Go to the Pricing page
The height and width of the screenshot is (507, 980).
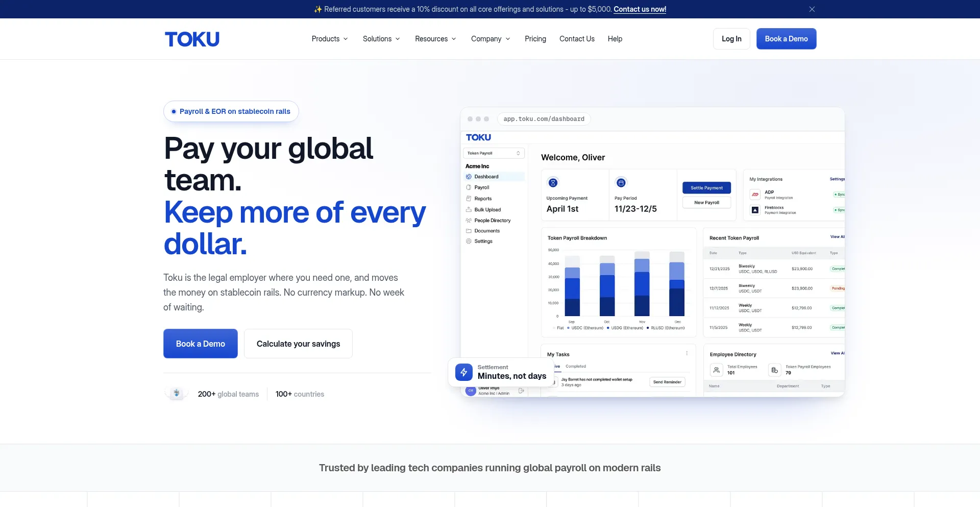535,39
